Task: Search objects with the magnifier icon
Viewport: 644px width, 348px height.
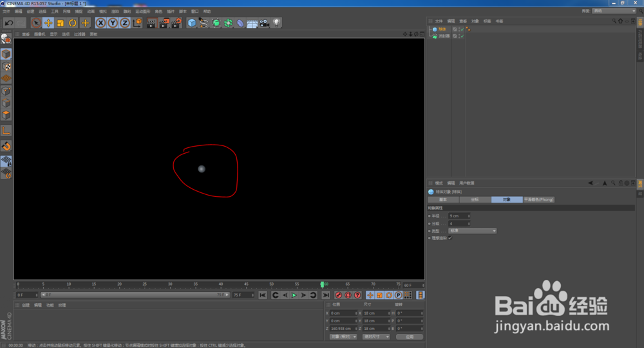Action: tap(614, 21)
